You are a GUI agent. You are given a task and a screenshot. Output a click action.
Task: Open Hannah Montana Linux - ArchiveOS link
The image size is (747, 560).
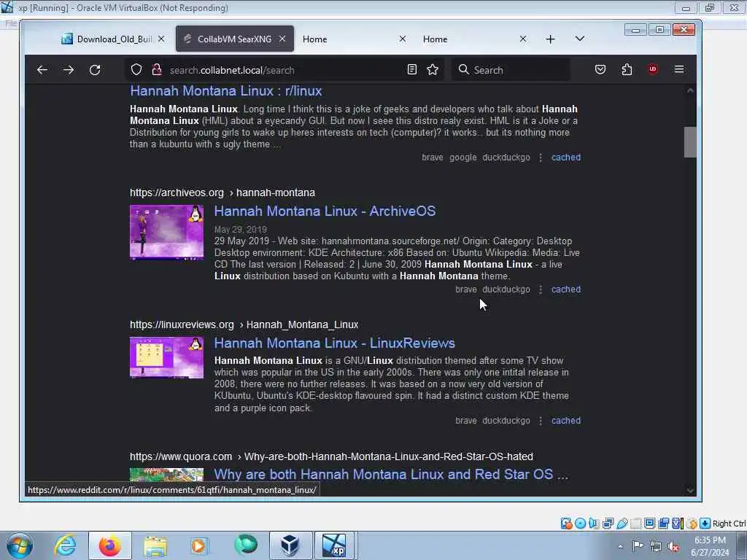click(325, 211)
